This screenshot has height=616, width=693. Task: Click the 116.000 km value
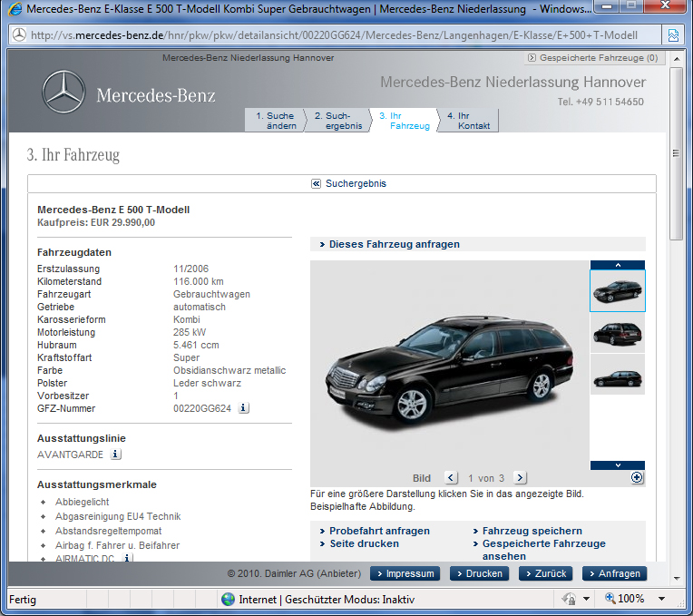(x=199, y=281)
